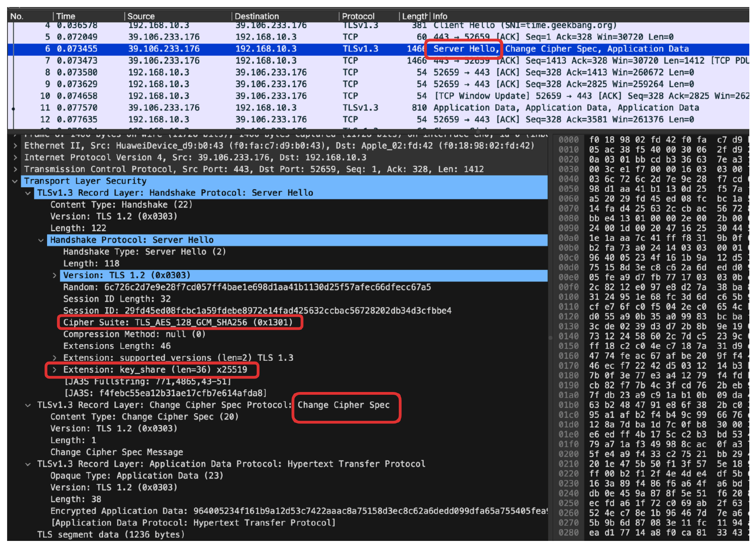The image size is (756, 548).
Task: Collapse Application Data Protocol record layer
Action: coord(28,464)
